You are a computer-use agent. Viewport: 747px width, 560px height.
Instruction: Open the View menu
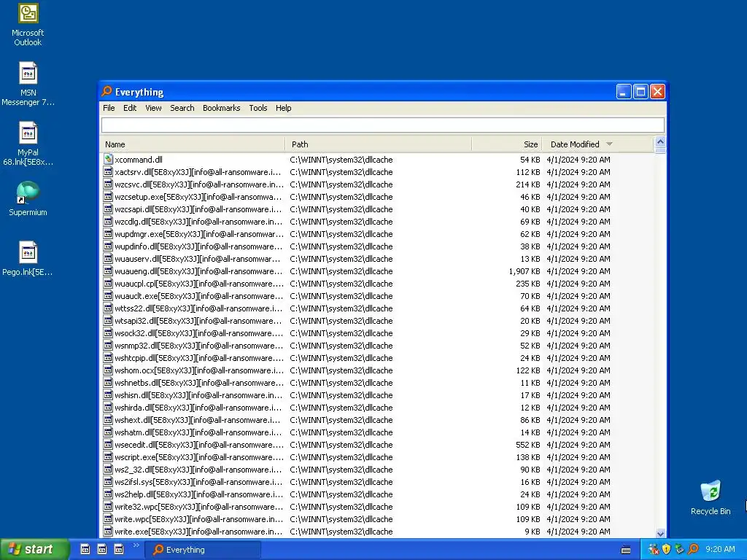153,108
